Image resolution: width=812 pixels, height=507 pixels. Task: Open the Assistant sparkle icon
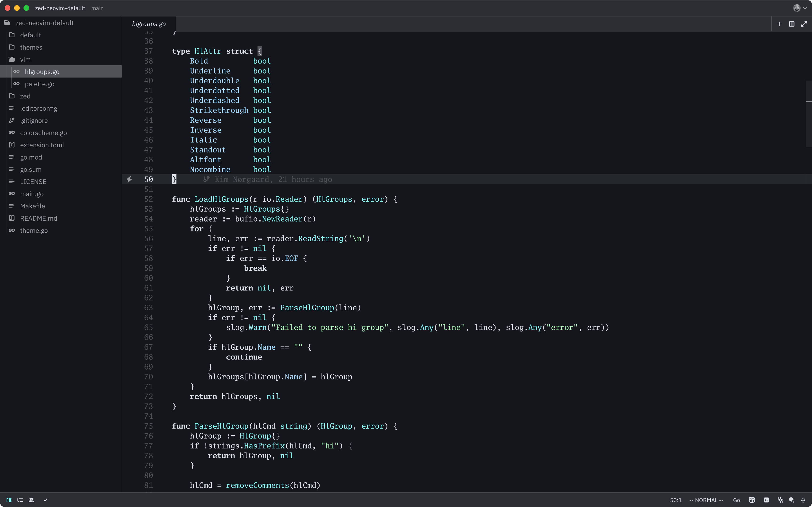pyautogui.click(x=781, y=500)
